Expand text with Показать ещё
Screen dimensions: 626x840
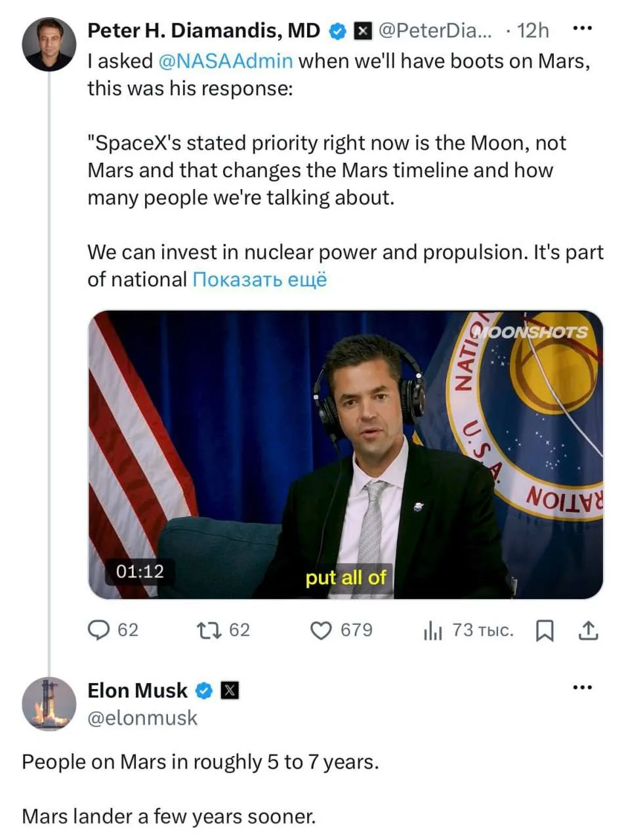[x=259, y=280]
